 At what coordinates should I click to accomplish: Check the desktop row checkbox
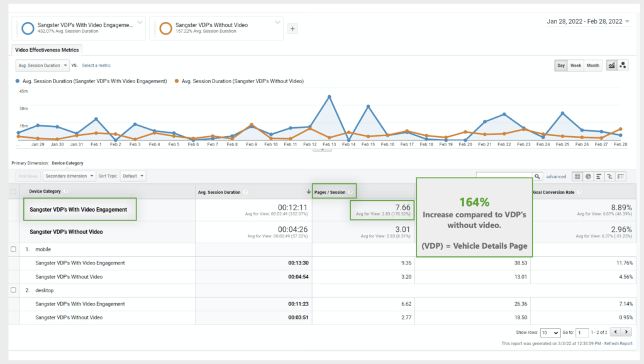(13, 290)
